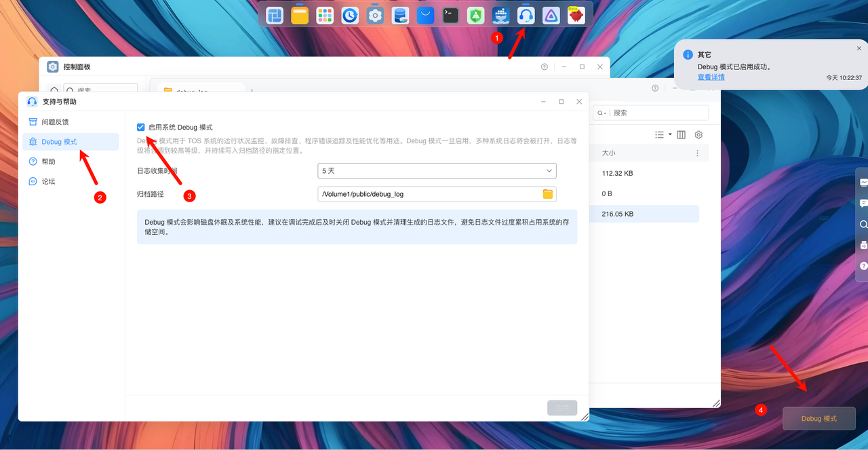Viewport: 868px width, 450px height.
Task: Expand the 日志收集时间 dropdown showing 5 天
Action: pyautogui.click(x=437, y=171)
